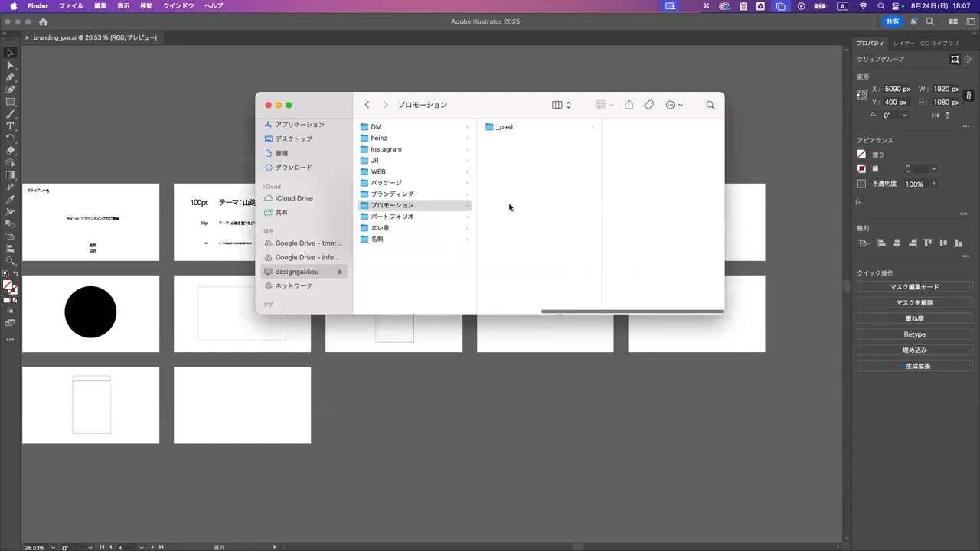The image size is (980, 551).
Task: Open the ファイル menu
Action: 71,6
